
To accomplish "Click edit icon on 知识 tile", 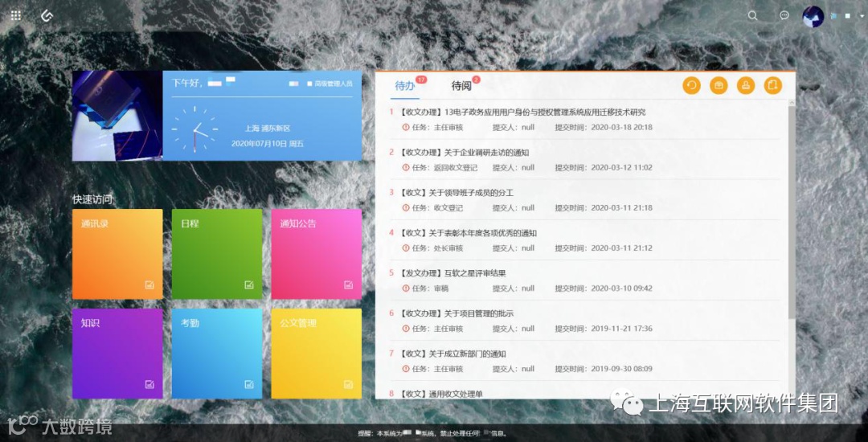I will click(x=149, y=384).
